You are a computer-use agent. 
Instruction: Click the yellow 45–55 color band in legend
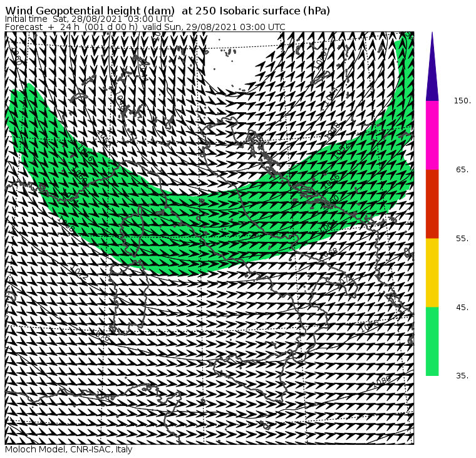(432, 273)
